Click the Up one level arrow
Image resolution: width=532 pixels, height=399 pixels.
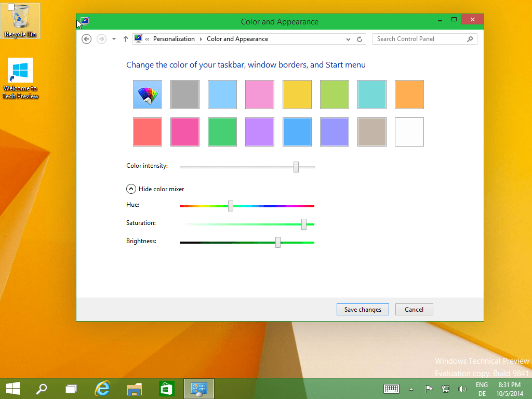pos(126,39)
